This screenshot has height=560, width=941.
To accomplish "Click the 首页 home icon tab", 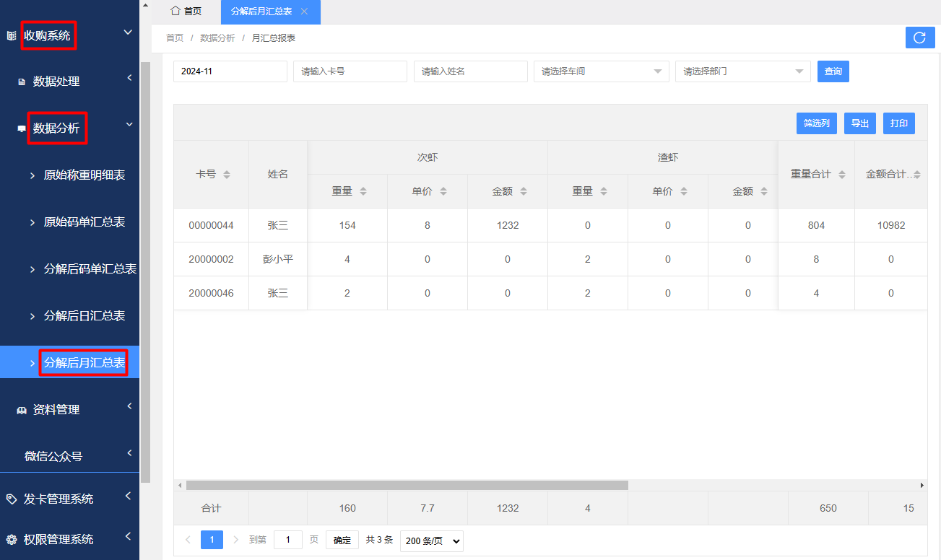I will point(186,12).
